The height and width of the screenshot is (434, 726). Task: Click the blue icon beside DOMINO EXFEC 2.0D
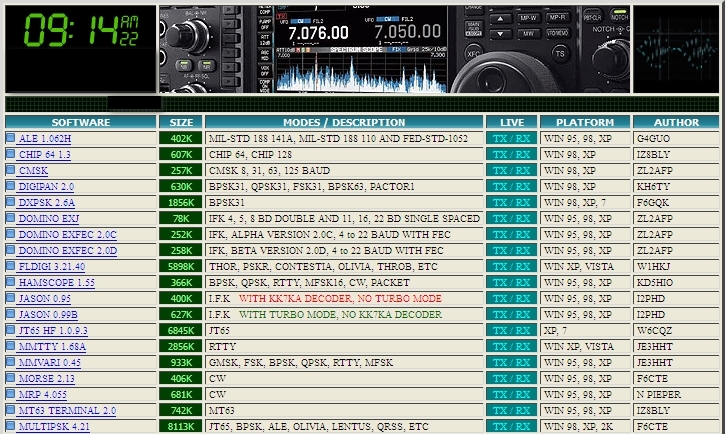click(x=10, y=250)
